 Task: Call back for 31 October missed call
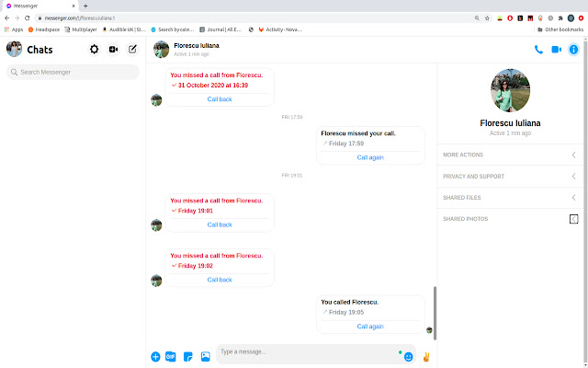(x=220, y=99)
